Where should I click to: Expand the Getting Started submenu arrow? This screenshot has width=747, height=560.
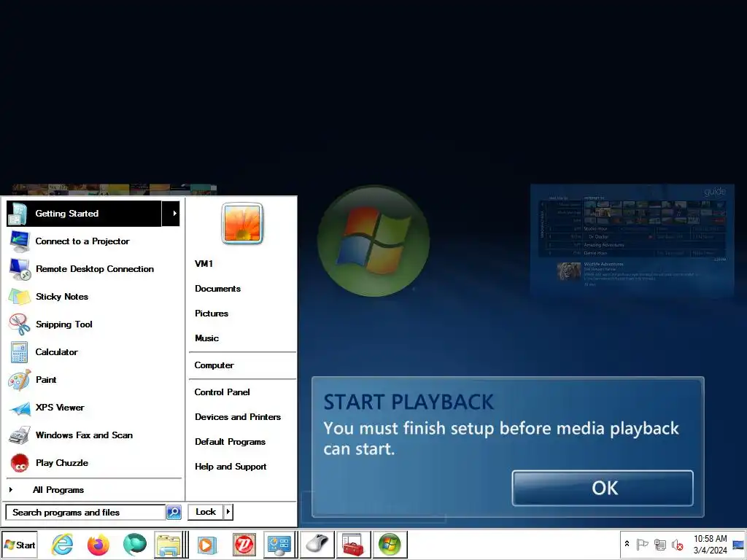[x=171, y=214]
